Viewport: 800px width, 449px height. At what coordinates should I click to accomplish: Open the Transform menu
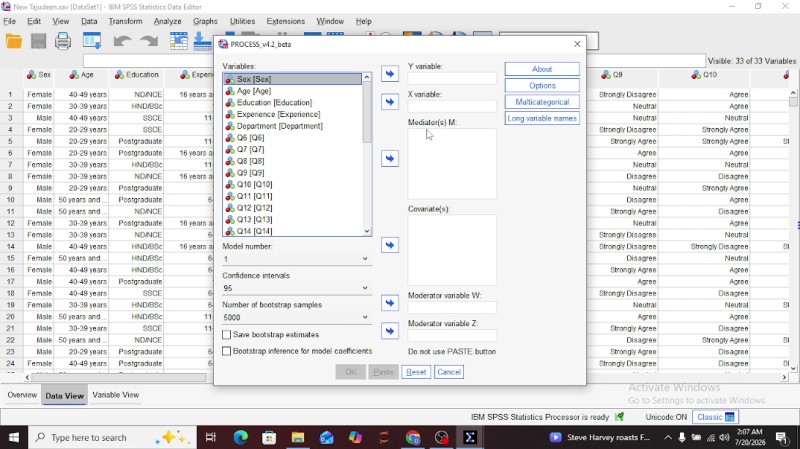tap(125, 21)
